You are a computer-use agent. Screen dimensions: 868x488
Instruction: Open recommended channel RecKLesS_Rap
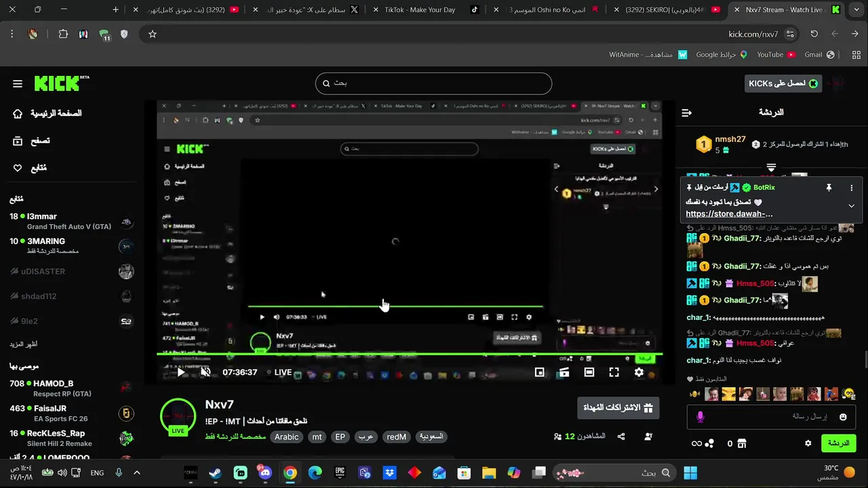tap(71, 438)
